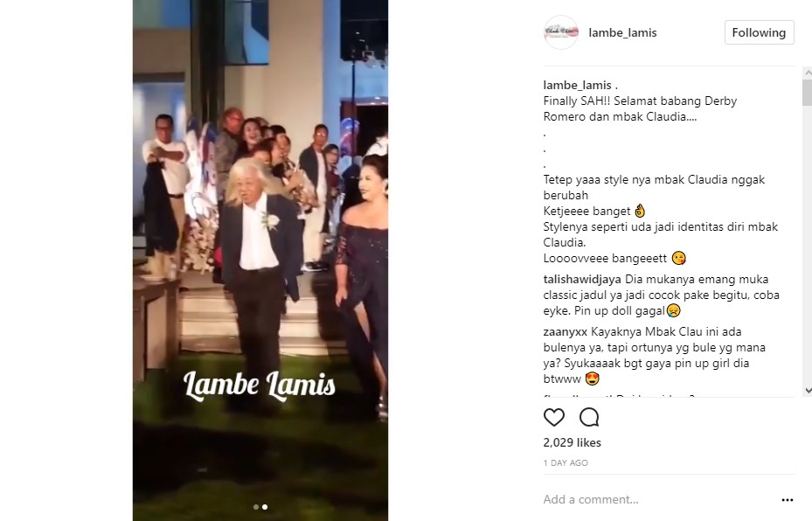The image size is (812, 521).
Task: Open the talishawidjaya commenter profile
Action: (x=582, y=279)
